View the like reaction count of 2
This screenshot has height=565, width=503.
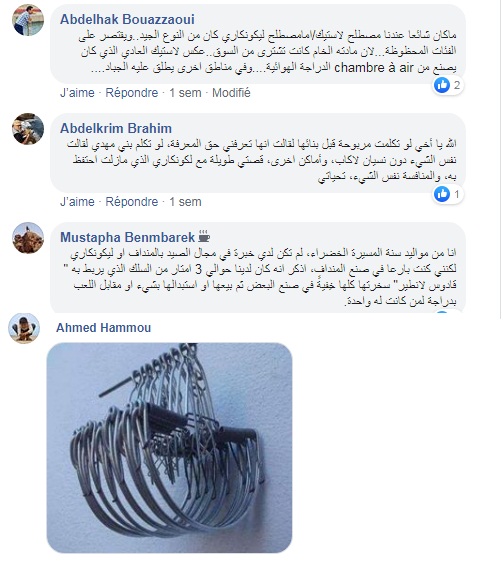click(448, 85)
